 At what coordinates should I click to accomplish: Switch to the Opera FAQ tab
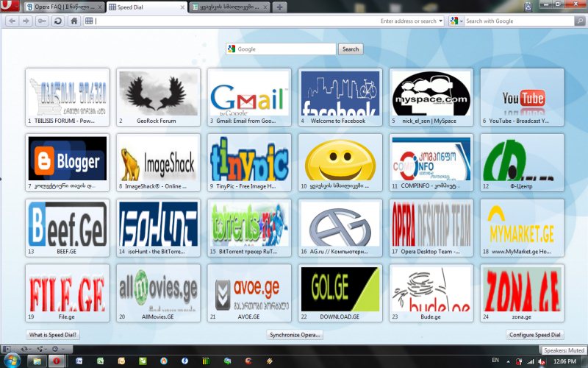coord(65,7)
